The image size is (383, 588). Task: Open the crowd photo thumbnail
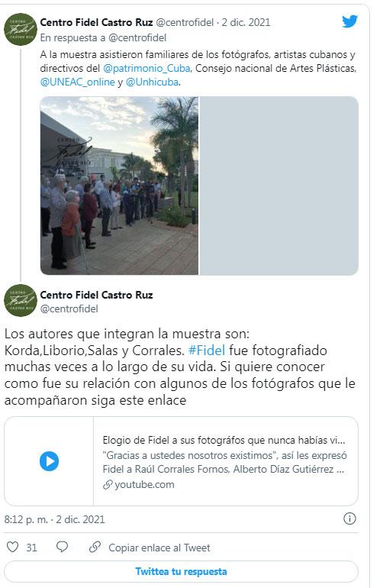(119, 186)
